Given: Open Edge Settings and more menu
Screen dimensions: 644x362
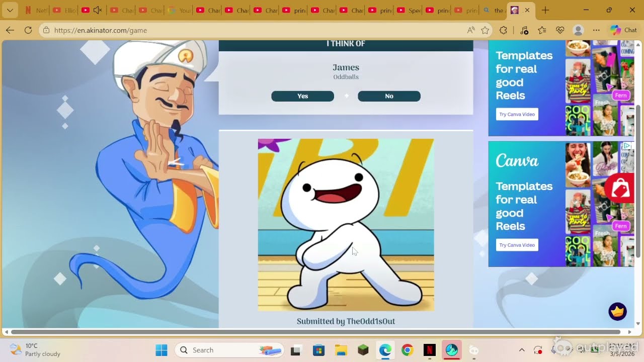Looking at the screenshot, I should tap(596, 30).
